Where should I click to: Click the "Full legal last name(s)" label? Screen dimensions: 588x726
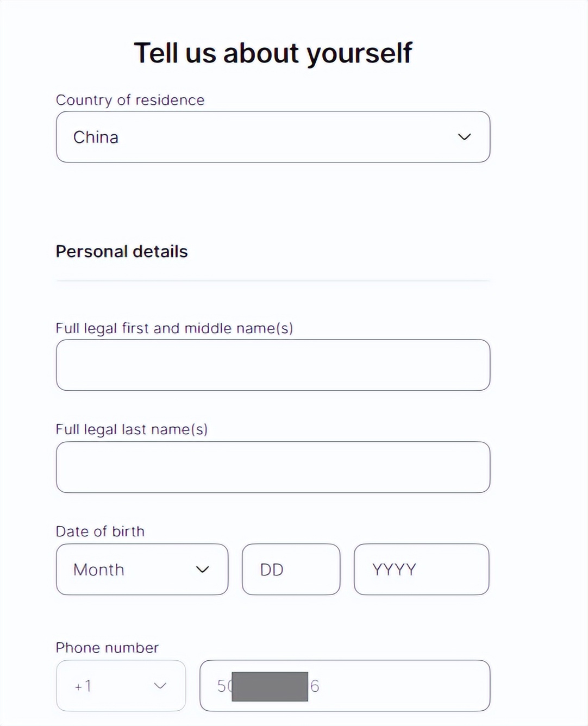132,429
